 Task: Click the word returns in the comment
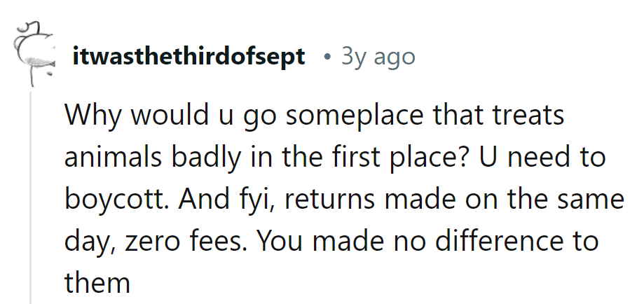click(x=329, y=200)
